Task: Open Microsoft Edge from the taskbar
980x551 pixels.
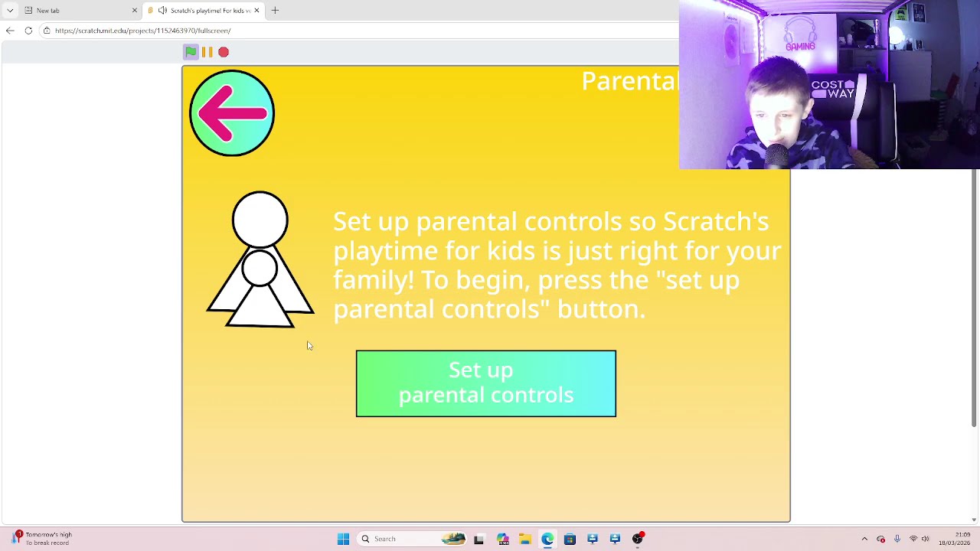Action: (x=547, y=539)
